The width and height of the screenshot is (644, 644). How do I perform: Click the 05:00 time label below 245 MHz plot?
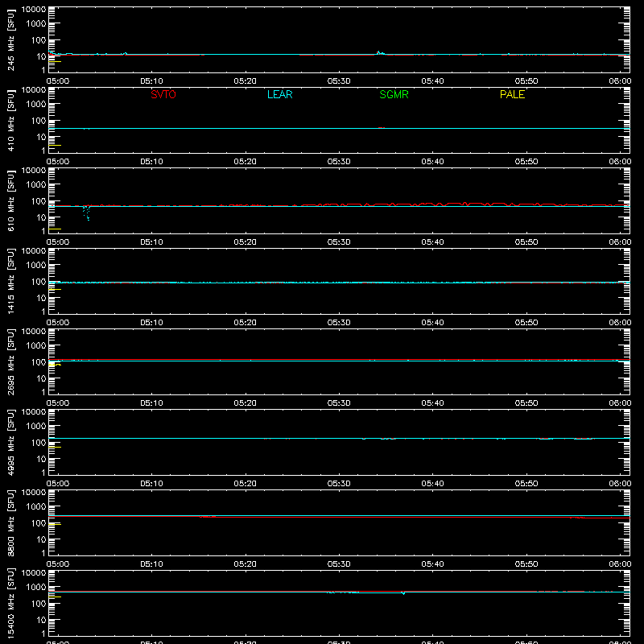pyautogui.click(x=58, y=81)
